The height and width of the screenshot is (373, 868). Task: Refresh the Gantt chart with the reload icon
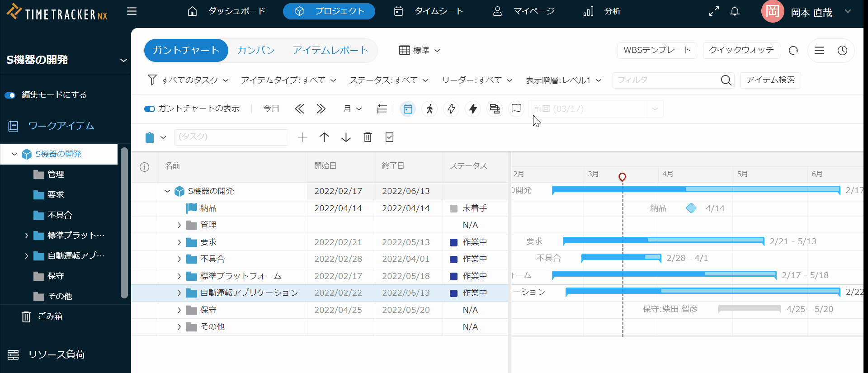coord(793,50)
